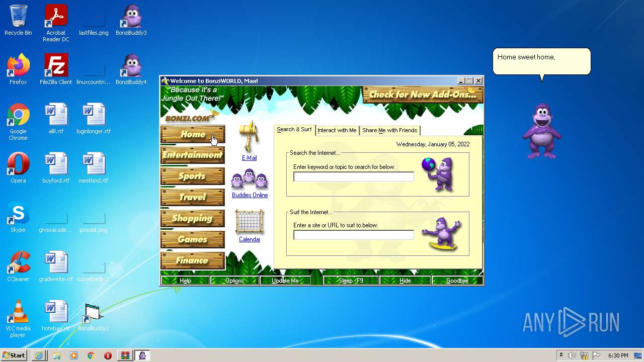Open the Travel section
The height and width of the screenshot is (362, 644).
193,197
